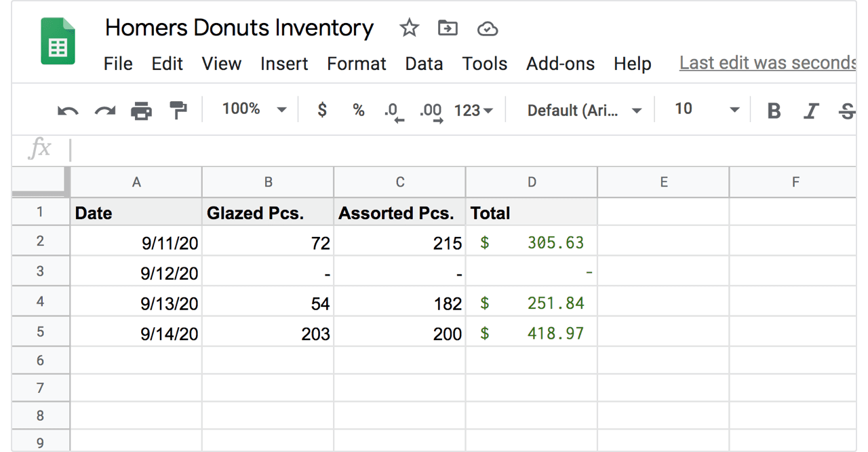Select the 'Date' header cell

136,212
